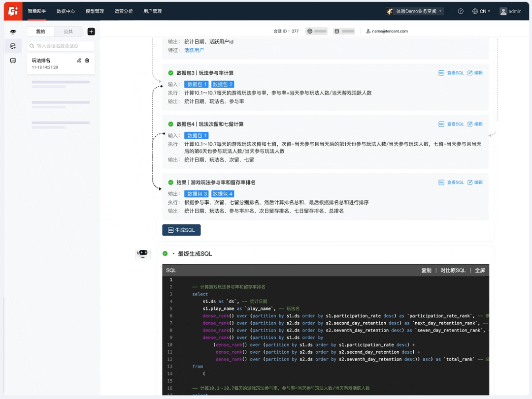Click 编辑 for 结果 游戏玩法参与率和留存率排名
532x399 pixels.
478,183
